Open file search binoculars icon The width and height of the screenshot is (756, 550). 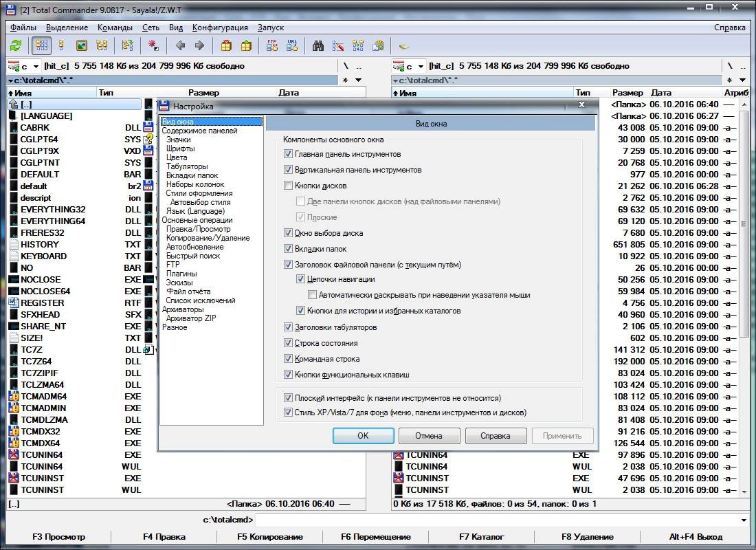tap(318, 46)
